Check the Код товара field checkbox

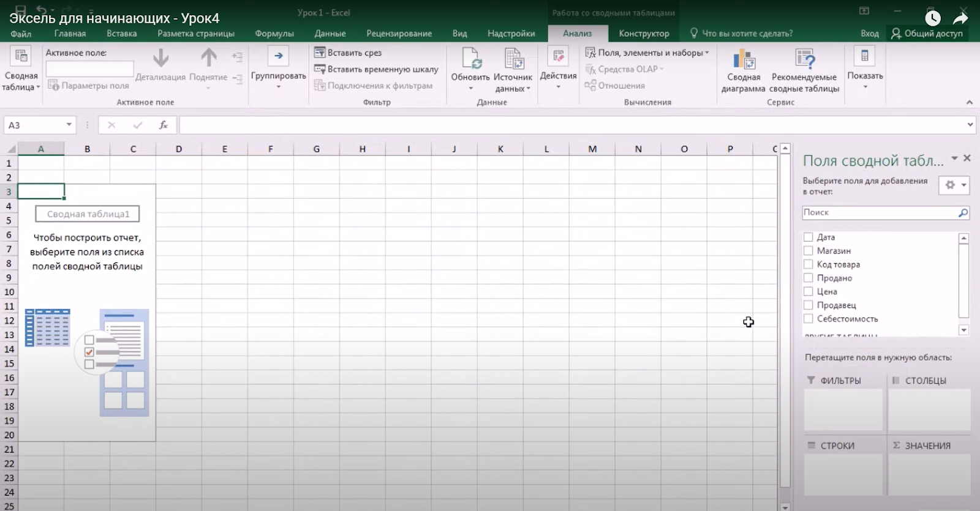(809, 264)
